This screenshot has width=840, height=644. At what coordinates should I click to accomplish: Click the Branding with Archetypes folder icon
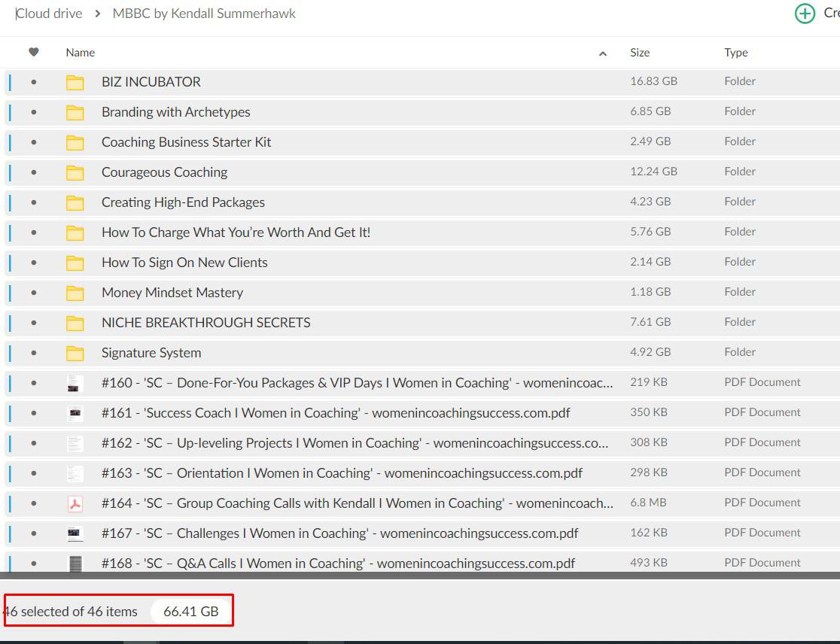tap(75, 112)
